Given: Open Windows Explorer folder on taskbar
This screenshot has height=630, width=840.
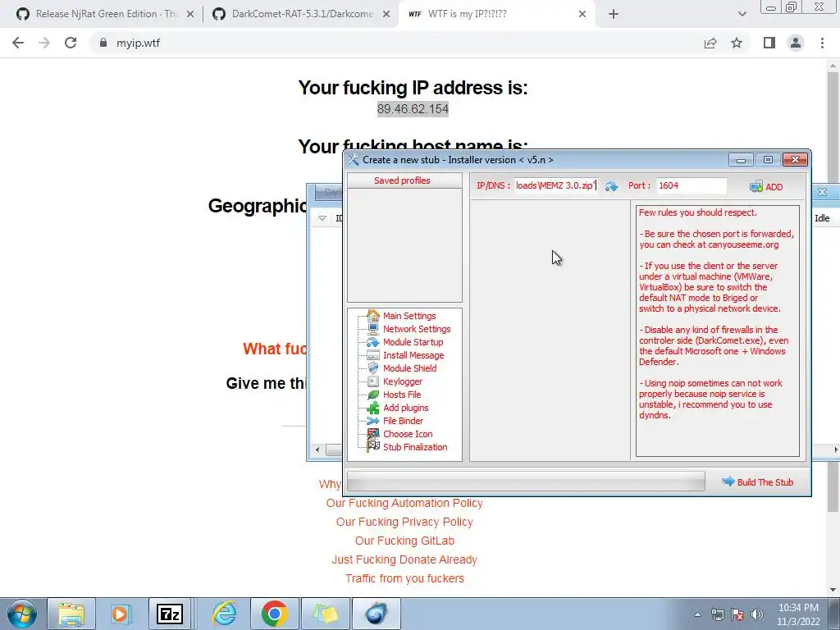Looking at the screenshot, I should pyautogui.click(x=71, y=614).
